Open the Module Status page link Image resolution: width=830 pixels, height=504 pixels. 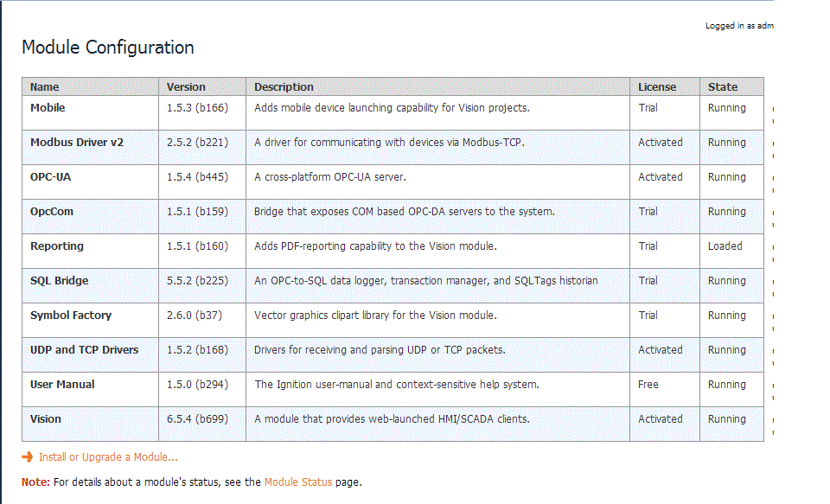pos(298,482)
